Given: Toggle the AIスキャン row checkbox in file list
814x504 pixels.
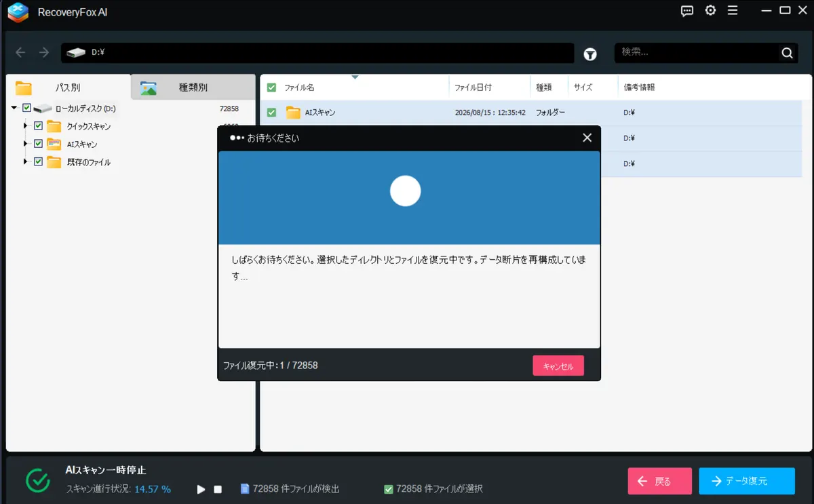Looking at the screenshot, I should point(271,113).
